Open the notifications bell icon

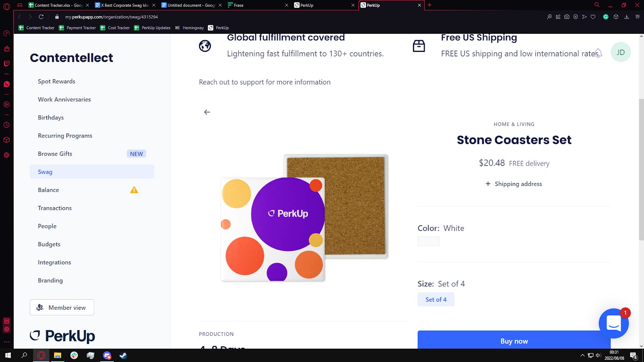point(598,53)
